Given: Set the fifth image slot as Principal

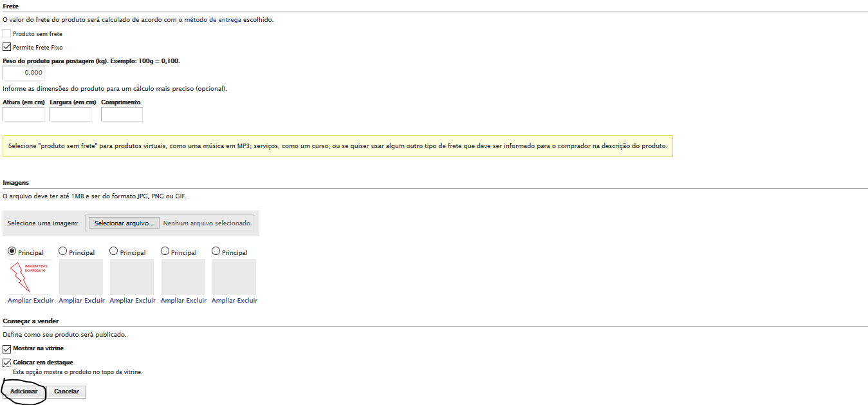Looking at the screenshot, I should click(216, 251).
